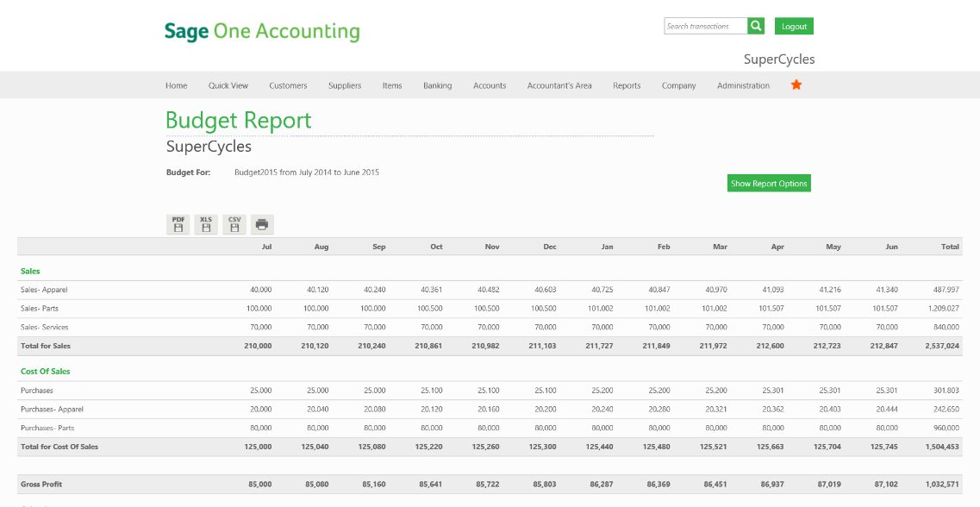
Task: Click Total Cost Of Sales value 1,504,453
Action: [x=942, y=447]
